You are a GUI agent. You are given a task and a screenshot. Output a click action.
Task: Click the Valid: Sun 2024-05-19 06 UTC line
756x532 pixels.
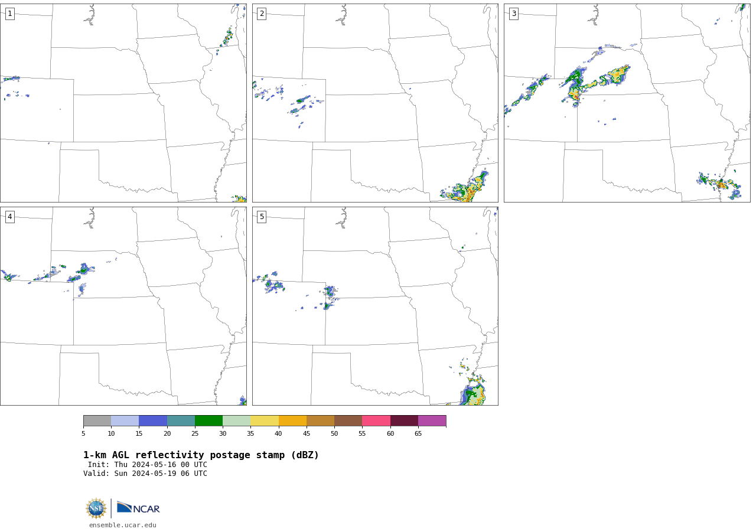pos(145,474)
